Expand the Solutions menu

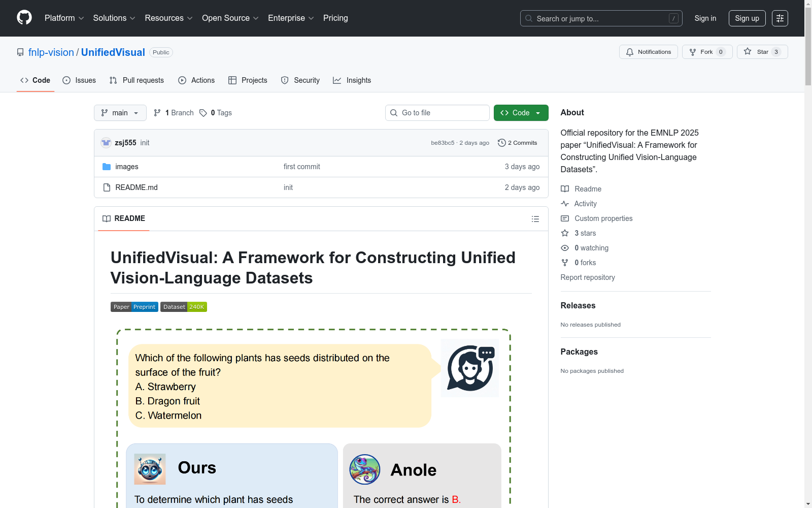pos(114,18)
